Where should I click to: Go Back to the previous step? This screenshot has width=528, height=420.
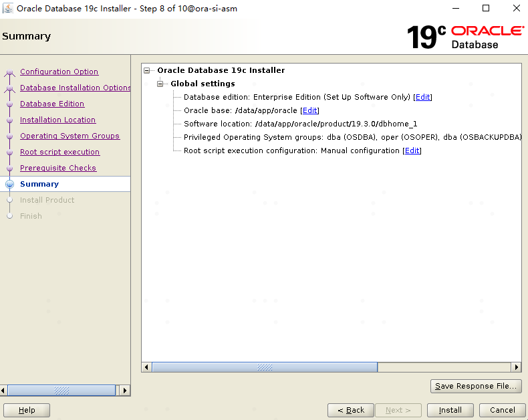351,410
